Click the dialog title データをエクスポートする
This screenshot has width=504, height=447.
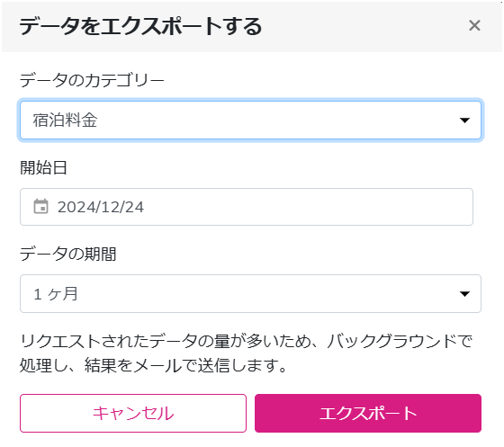pyautogui.click(x=140, y=26)
